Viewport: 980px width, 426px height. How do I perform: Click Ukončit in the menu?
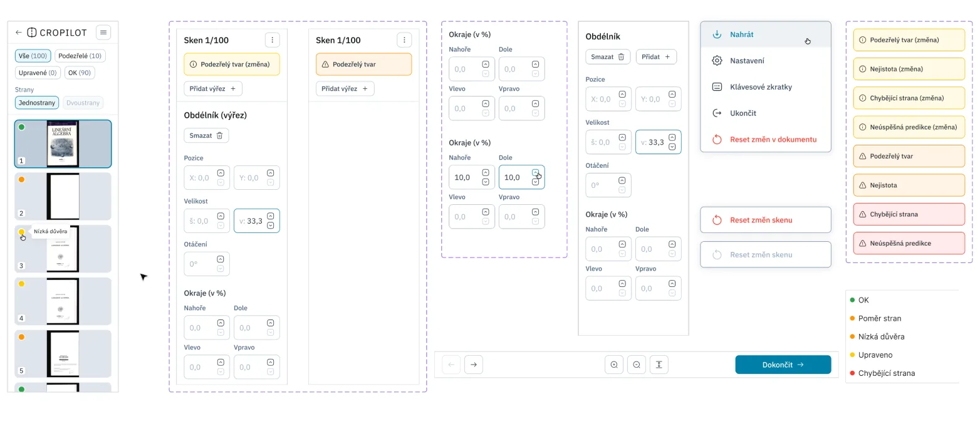(x=766, y=113)
